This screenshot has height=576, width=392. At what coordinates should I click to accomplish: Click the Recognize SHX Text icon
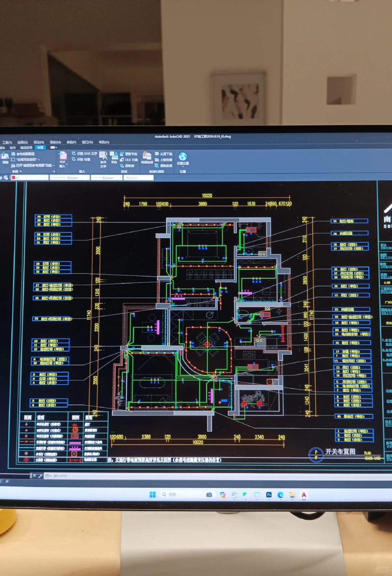[84, 154]
